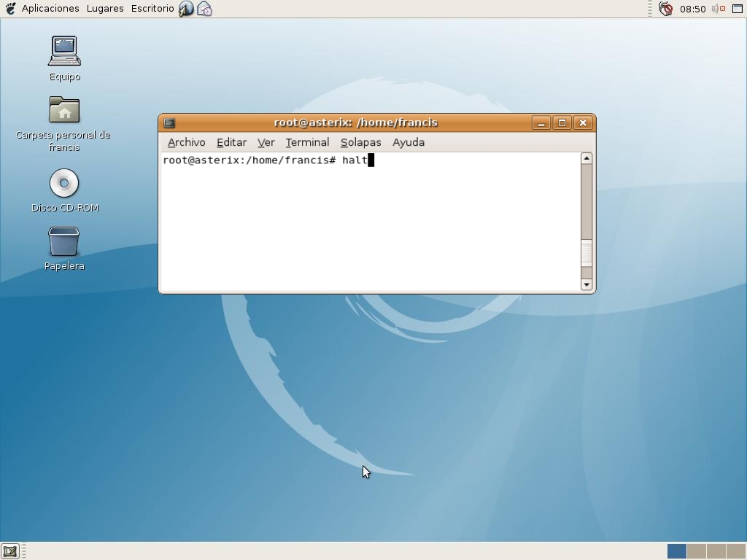Click the network status icon in the tray
This screenshot has height=560, width=747.
665,8
